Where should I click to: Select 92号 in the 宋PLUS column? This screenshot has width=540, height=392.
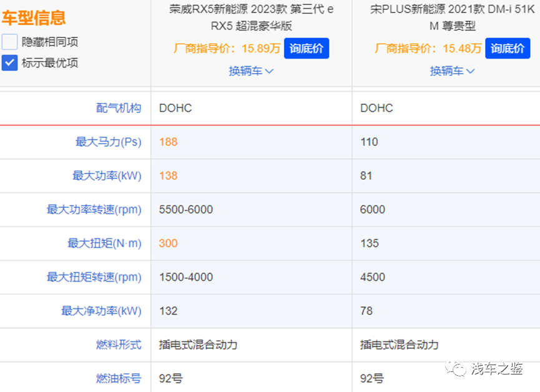(372, 378)
